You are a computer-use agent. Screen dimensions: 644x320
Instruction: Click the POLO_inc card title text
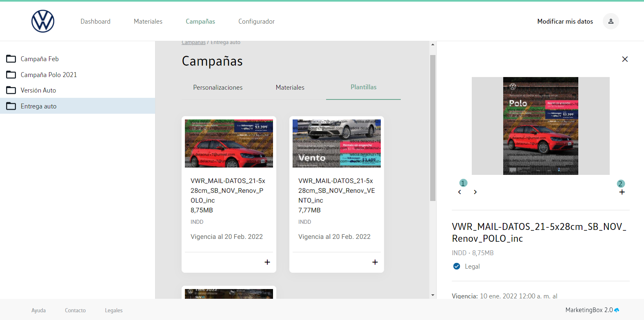pos(228,190)
